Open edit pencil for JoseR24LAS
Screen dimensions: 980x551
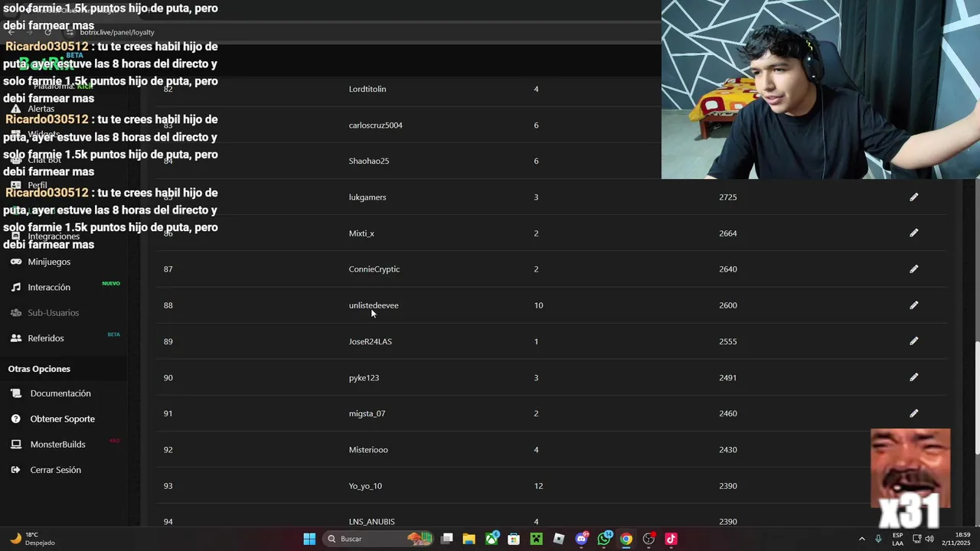(x=913, y=341)
